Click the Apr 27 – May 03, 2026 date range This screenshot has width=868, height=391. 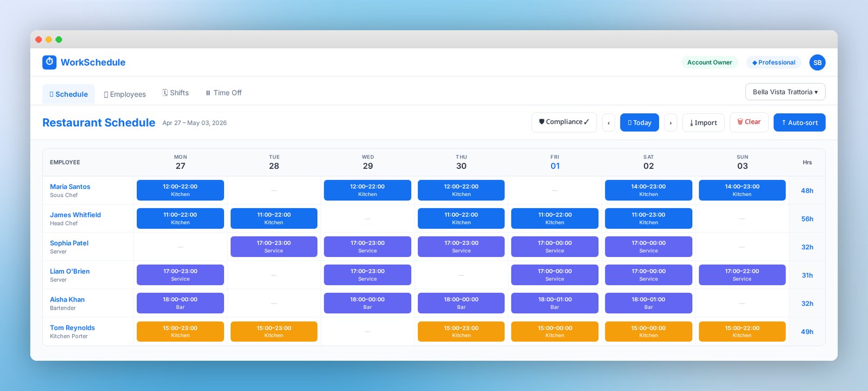click(195, 123)
